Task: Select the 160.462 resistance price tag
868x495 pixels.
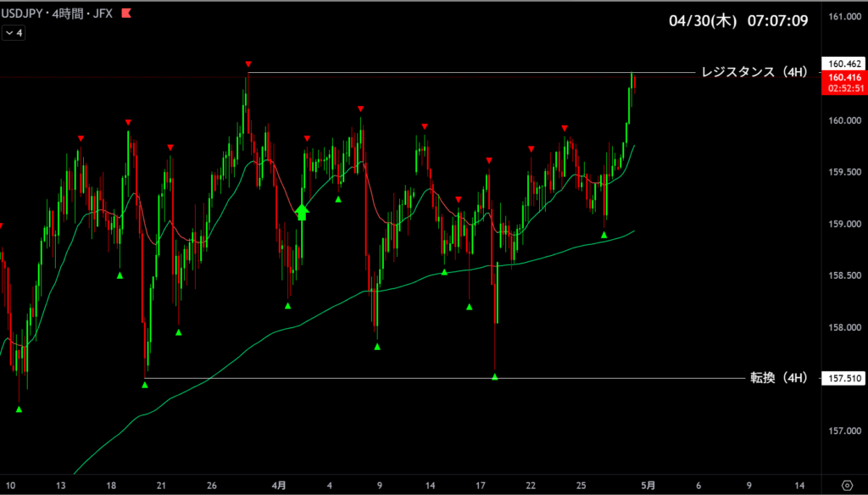Action: click(844, 64)
